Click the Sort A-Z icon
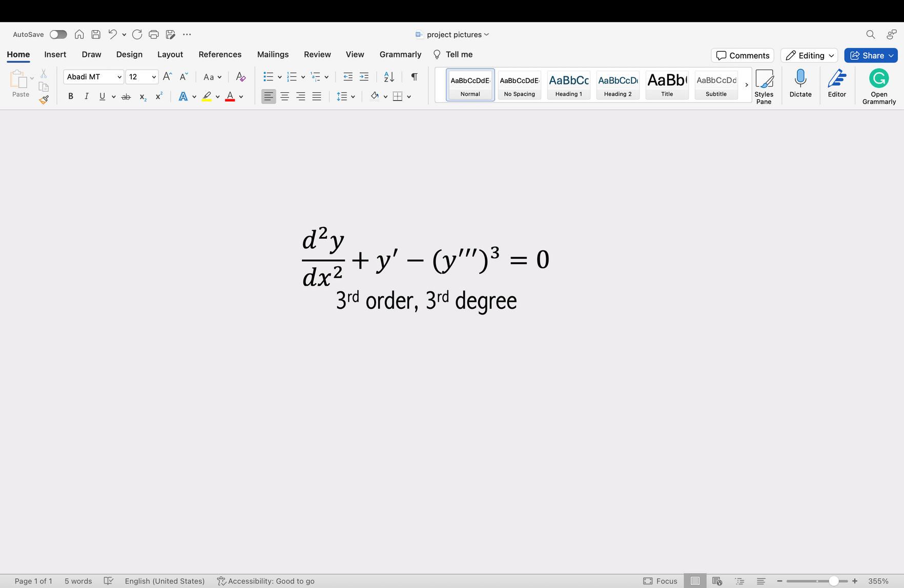 point(389,77)
